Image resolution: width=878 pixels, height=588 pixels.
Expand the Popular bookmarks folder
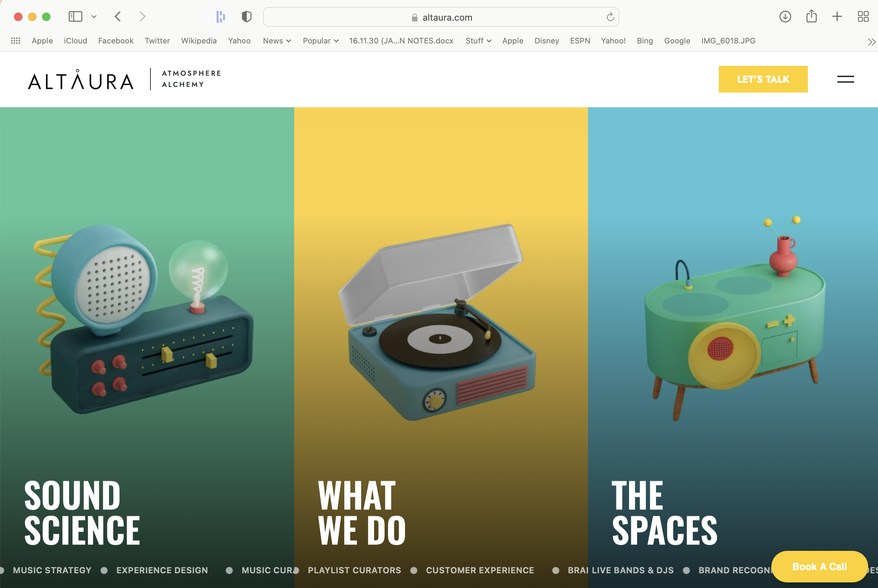320,41
